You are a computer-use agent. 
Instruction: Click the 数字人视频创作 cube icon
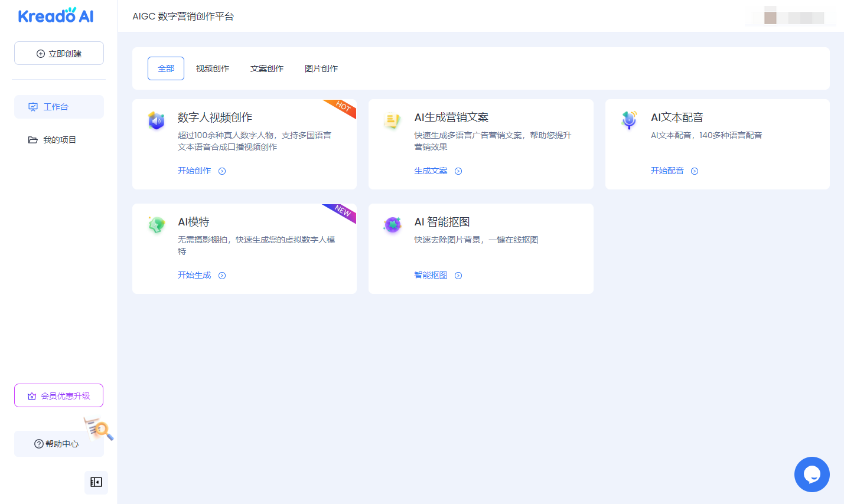pyautogui.click(x=156, y=120)
